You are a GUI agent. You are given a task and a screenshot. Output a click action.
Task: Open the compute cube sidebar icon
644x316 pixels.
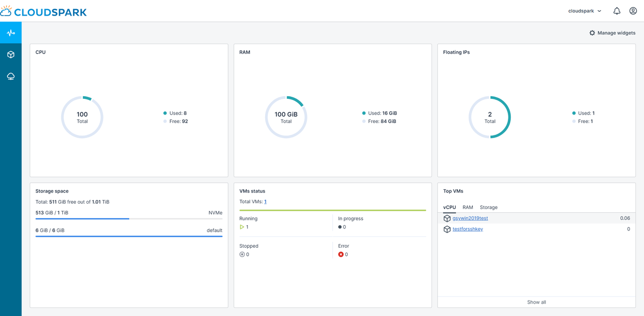point(11,55)
